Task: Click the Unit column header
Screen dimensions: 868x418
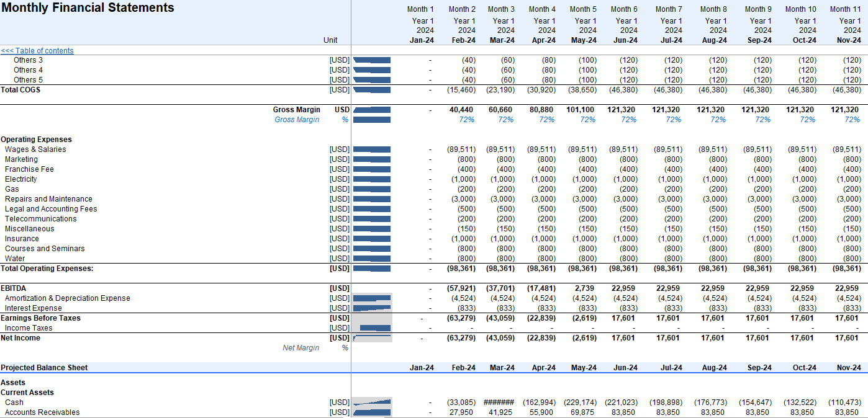Action: (330, 40)
